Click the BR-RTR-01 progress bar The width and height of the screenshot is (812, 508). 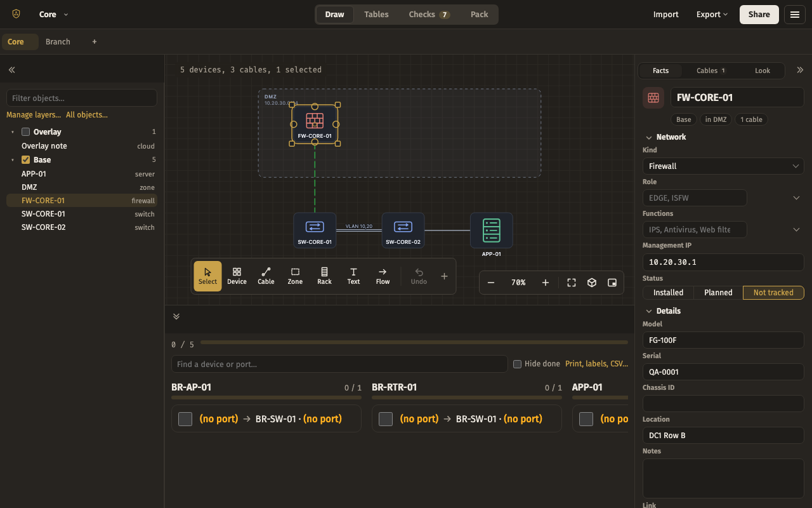click(467, 398)
